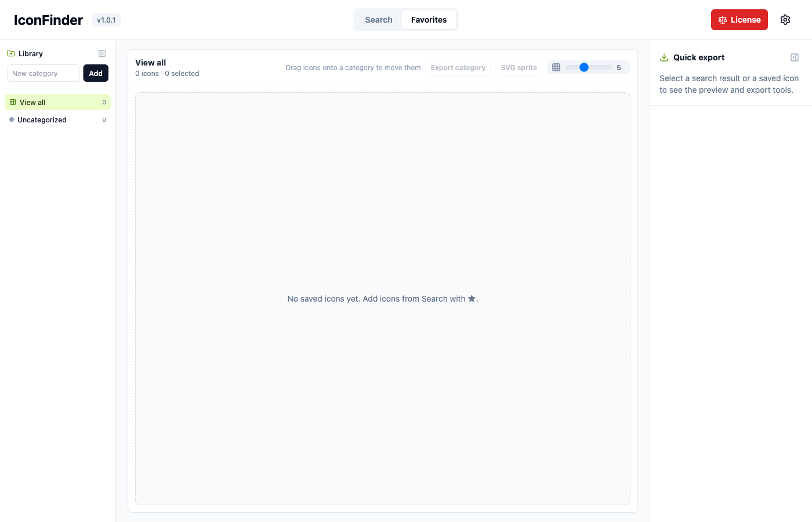Select the Uncategorized category

coord(58,119)
